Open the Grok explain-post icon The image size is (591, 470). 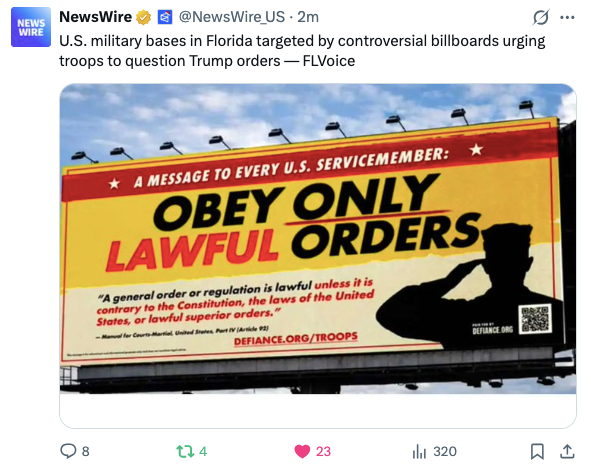pyautogui.click(x=540, y=17)
